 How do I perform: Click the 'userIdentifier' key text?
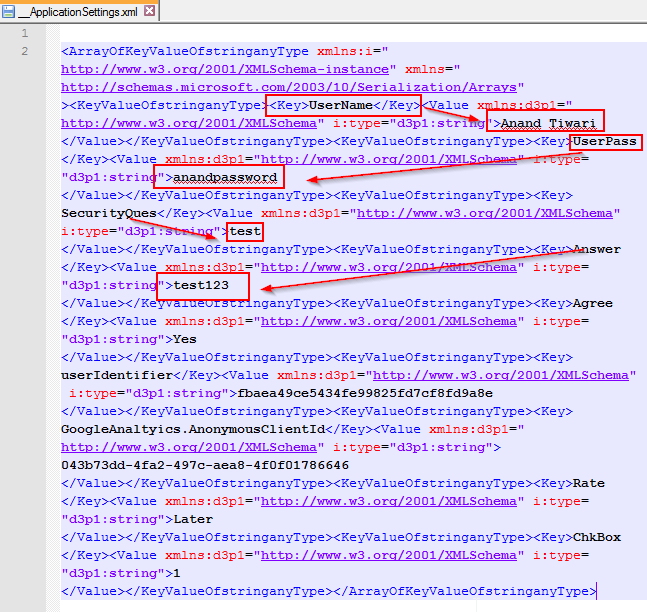117,375
